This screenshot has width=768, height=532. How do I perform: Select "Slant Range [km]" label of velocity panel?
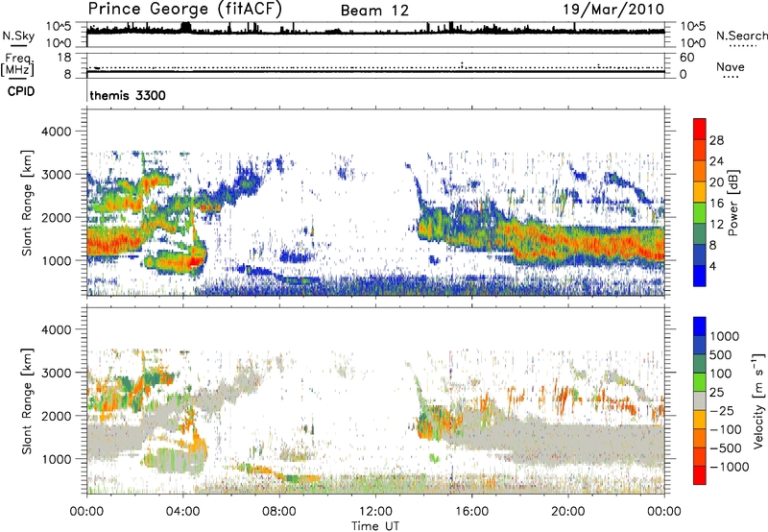click(x=27, y=401)
